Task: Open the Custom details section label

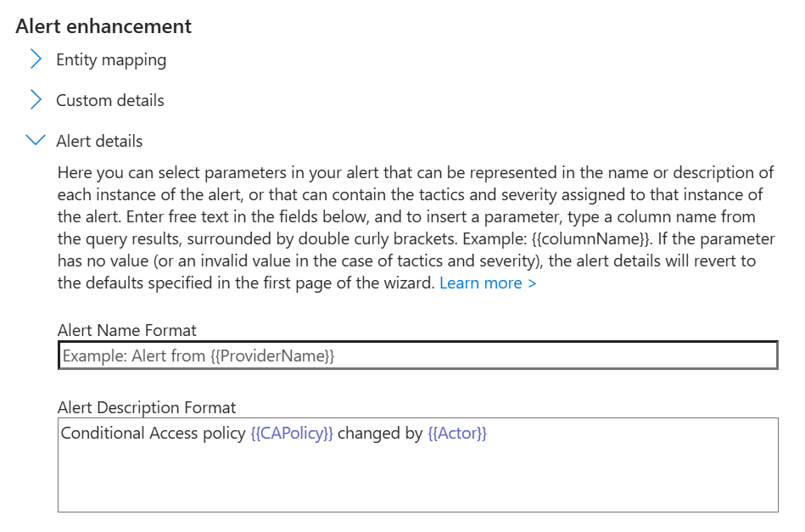Action: point(110,100)
